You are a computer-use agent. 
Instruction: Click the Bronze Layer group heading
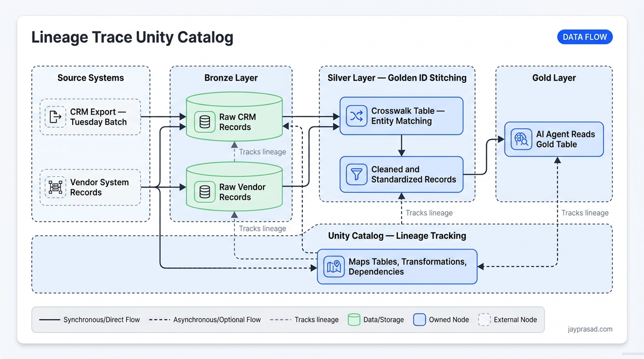coord(231,78)
